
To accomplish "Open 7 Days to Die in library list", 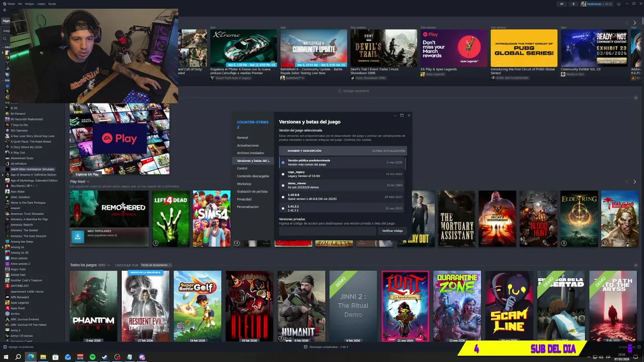I will click(19, 125).
